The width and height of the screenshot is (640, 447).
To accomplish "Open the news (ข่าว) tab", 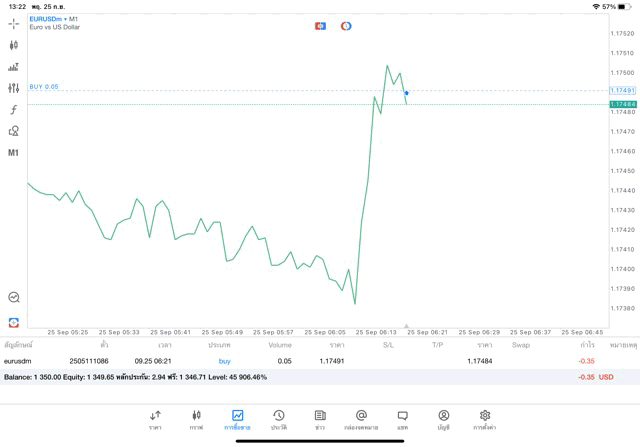I will (x=320, y=419).
